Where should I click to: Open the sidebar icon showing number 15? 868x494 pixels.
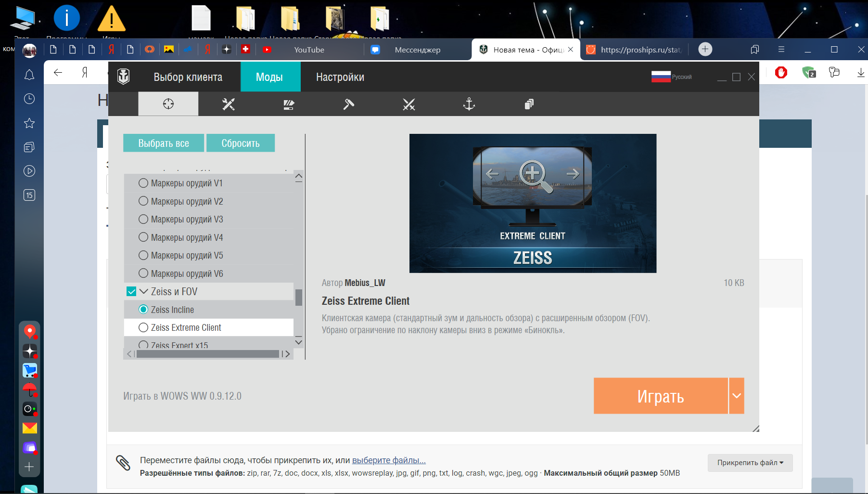pyautogui.click(x=29, y=195)
